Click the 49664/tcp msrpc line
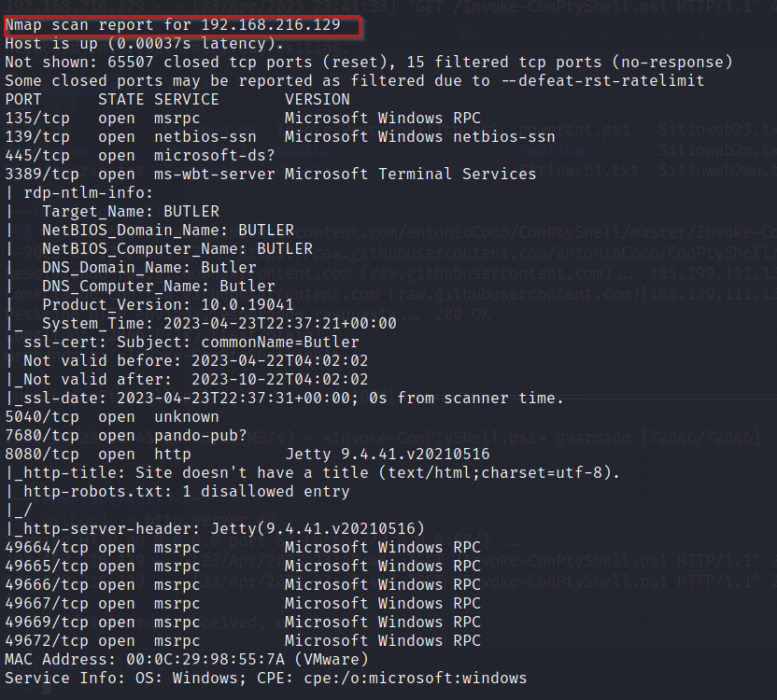The width and height of the screenshot is (777, 700). click(243, 548)
